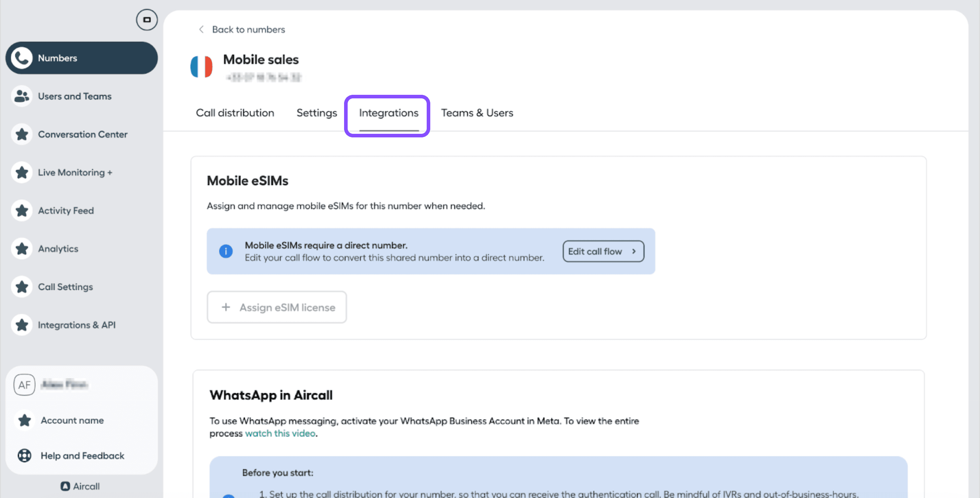
Task: Switch to the Call distribution tab
Action: (235, 113)
